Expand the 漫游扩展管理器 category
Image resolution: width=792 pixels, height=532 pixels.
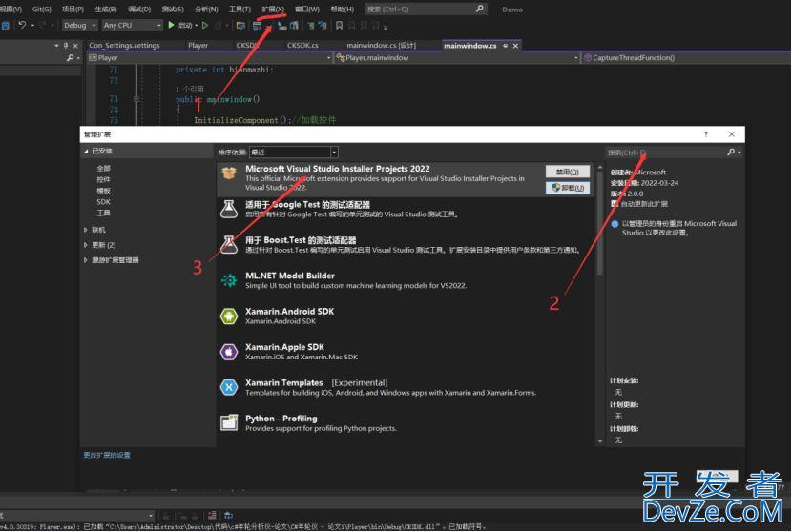(x=86, y=260)
